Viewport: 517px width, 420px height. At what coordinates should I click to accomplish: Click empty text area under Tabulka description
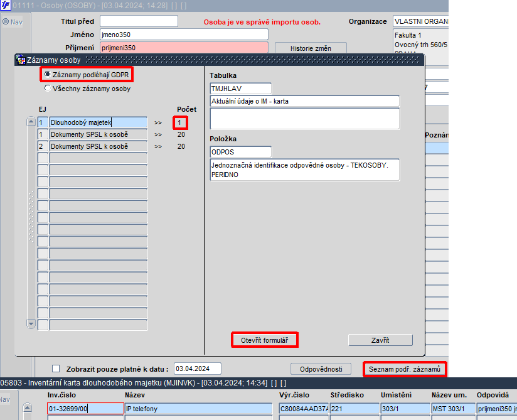tap(305, 119)
